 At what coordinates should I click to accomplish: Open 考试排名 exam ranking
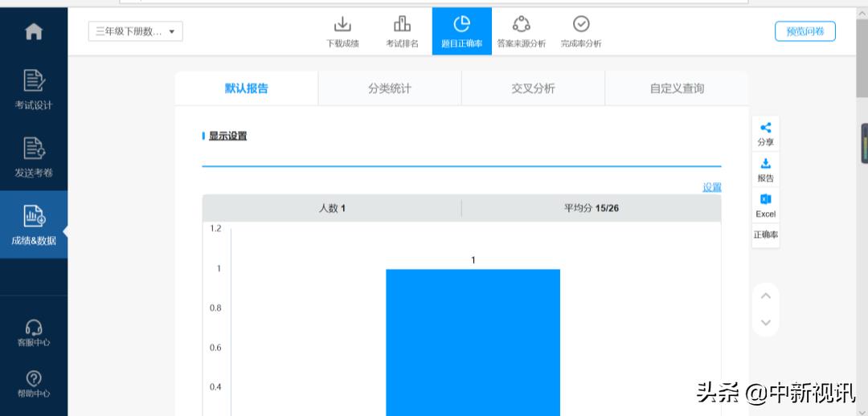pos(402,31)
